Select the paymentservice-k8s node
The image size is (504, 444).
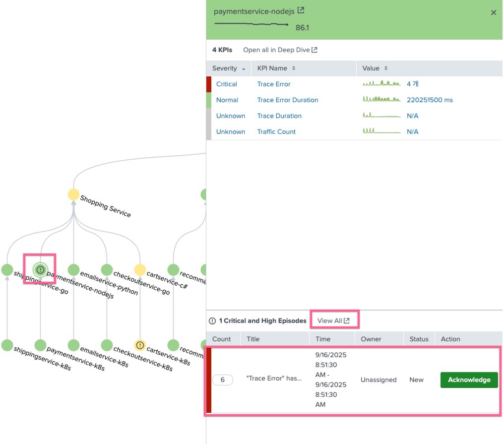click(x=40, y=345)
